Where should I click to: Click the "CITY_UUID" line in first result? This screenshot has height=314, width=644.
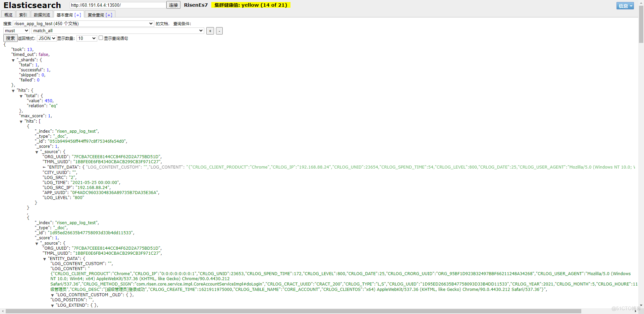(x=60, y=172)
